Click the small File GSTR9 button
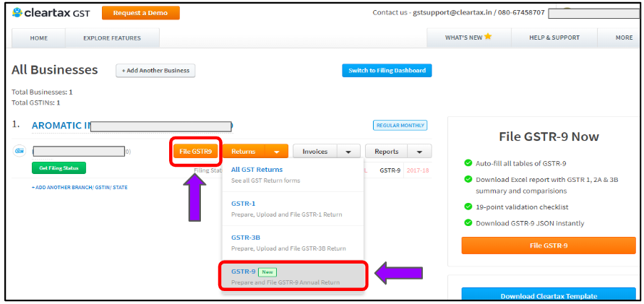This screenshot has width=644, height=304. coord(196,152)
